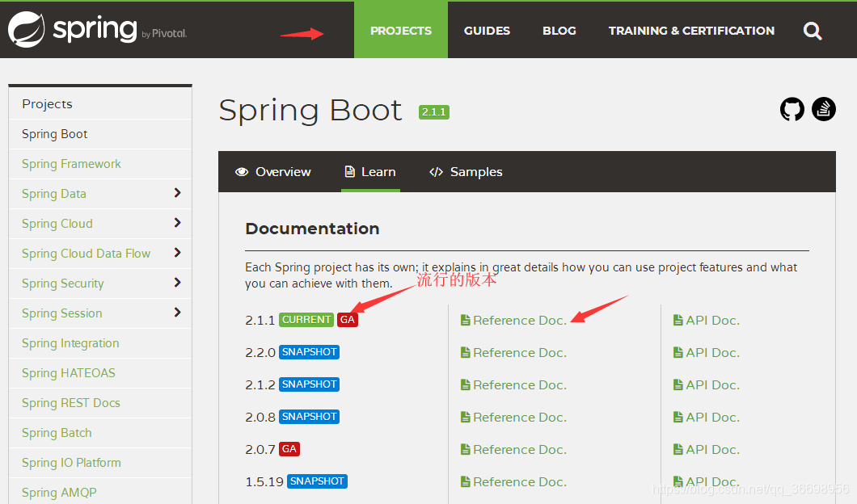Open Reference Doc. for version 1.5.19
The height and width of the screenshot is (504, 857).
(513, 481)
